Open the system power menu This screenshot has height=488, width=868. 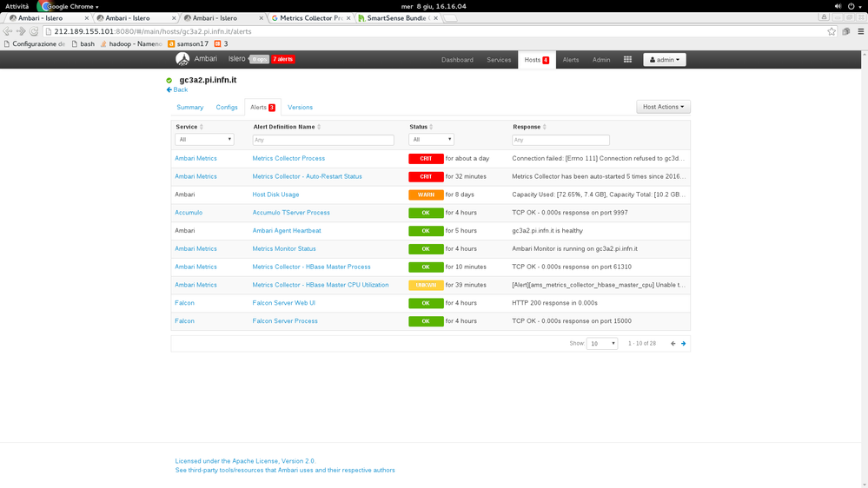(854, 6)
